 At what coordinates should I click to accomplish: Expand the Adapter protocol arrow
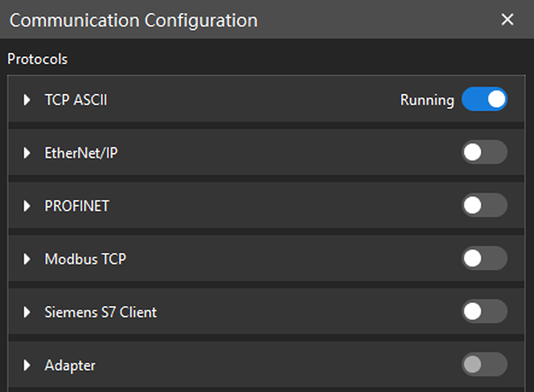27,366
